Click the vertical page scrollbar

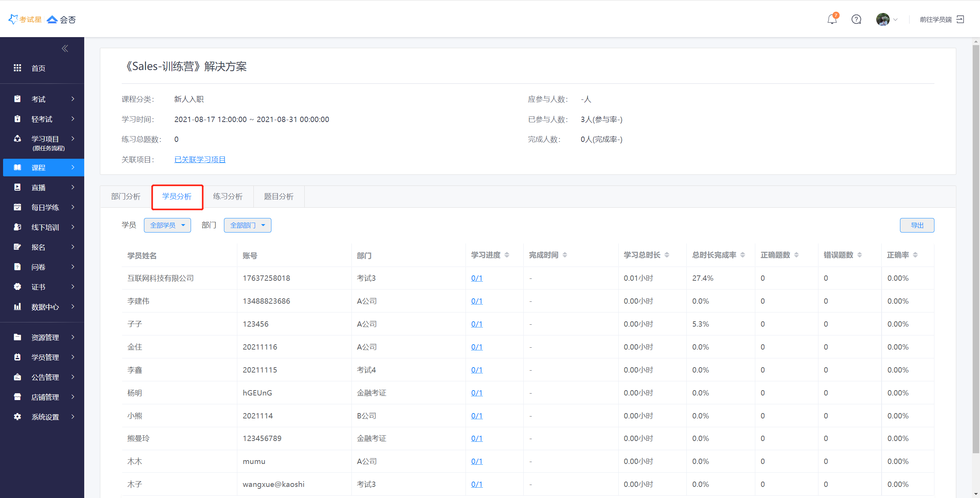coord(976,249)
